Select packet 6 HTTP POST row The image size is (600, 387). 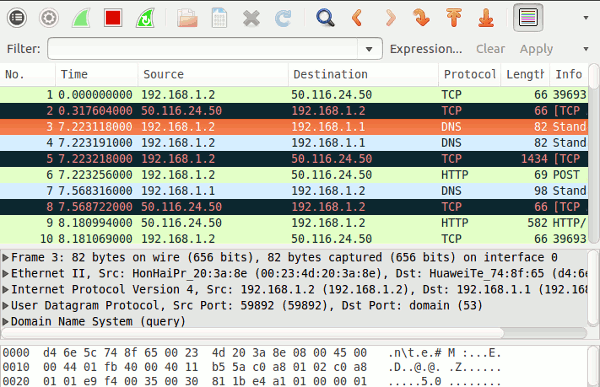pyautogui.click(x=294, y=175)
